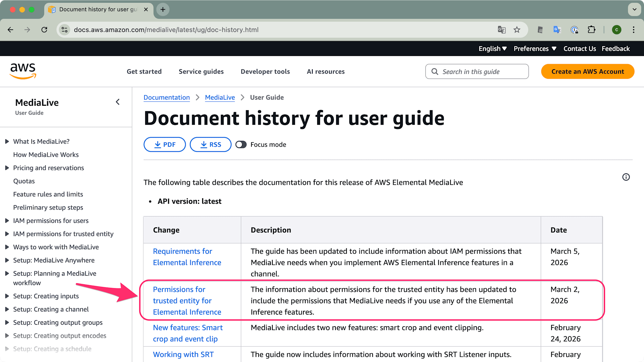This screenshot has height=362, width=644.
Task: Reload the page
Action: click(x=44, y=30)
